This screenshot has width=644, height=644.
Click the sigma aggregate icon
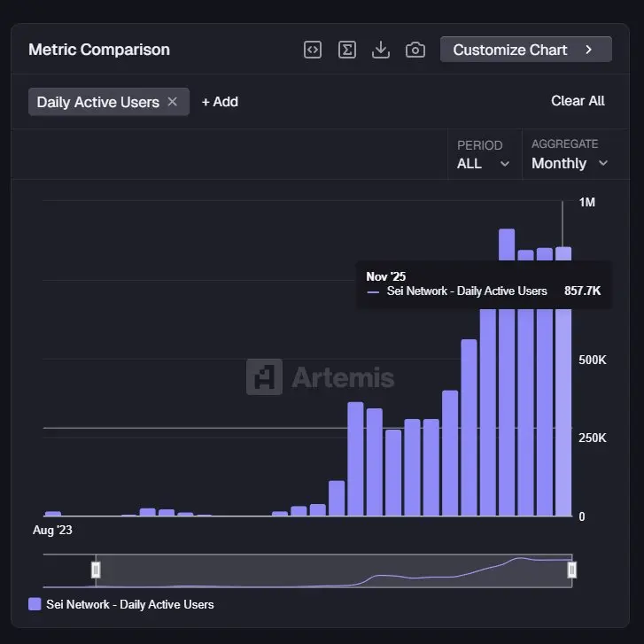click(x=347, y=50)
